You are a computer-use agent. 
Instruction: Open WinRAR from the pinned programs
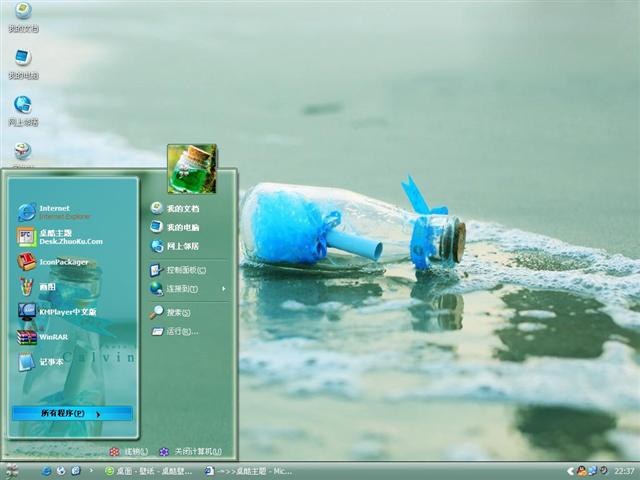pyautogui.click(x=42, y=337)
